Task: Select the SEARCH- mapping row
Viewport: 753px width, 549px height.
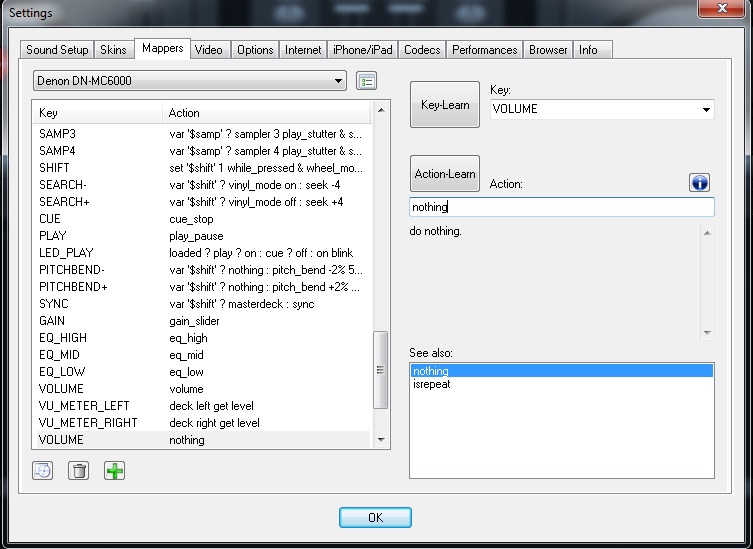Action: point(204,185)
